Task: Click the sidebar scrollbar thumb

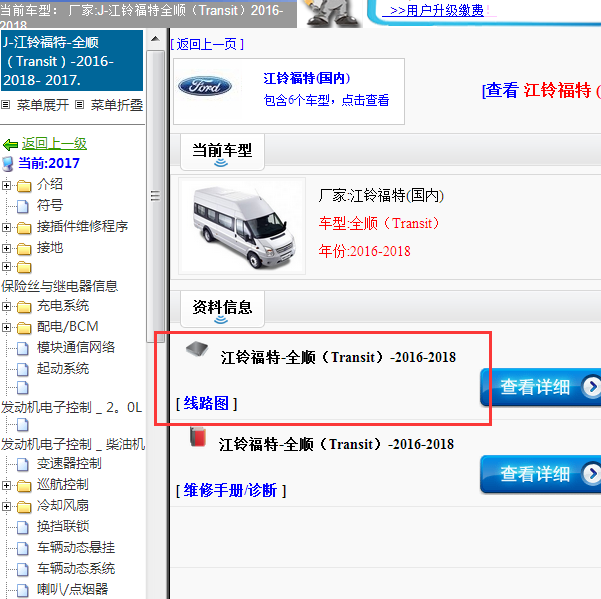Action: (155, 196)
